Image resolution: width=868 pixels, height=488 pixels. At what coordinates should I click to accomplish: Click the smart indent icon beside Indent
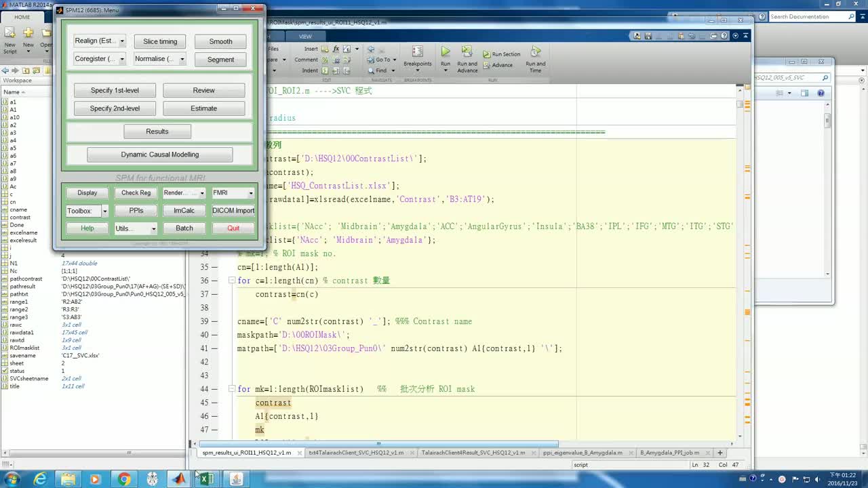point(325,70)
